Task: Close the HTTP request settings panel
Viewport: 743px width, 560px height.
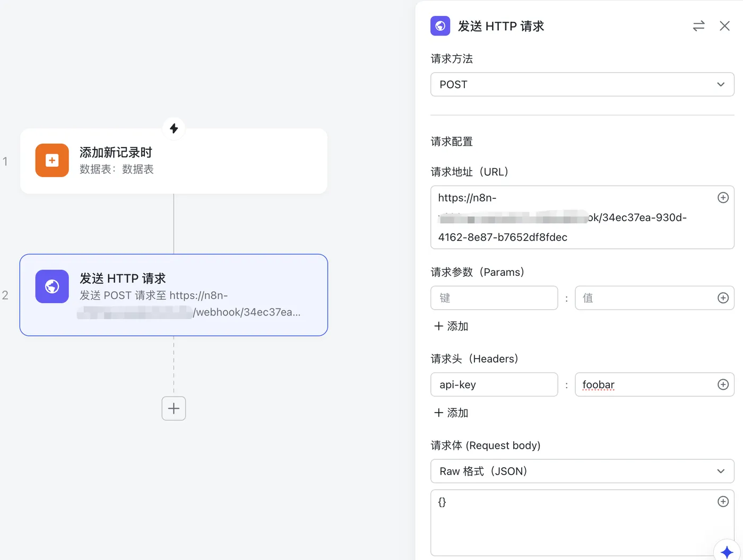Action: click(x=724, y=26)
